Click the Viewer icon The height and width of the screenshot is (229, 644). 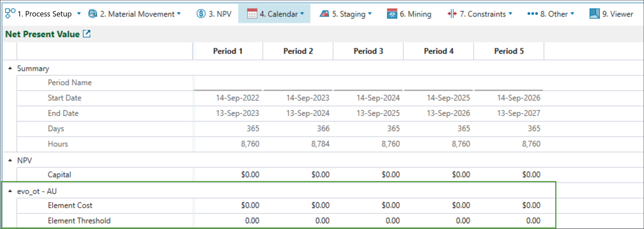click(594, 14)
